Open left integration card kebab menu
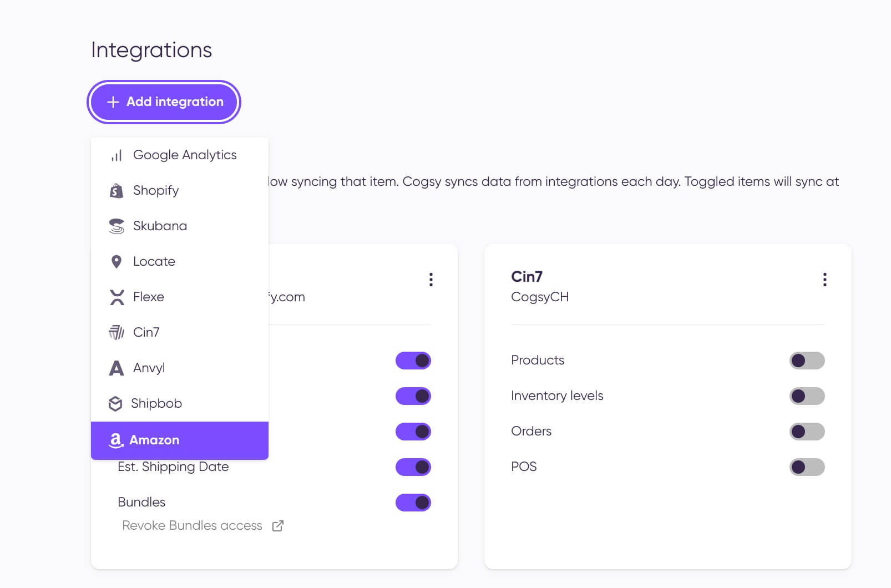The height and width of the screenshot is (588, 891). pos(431,280)
